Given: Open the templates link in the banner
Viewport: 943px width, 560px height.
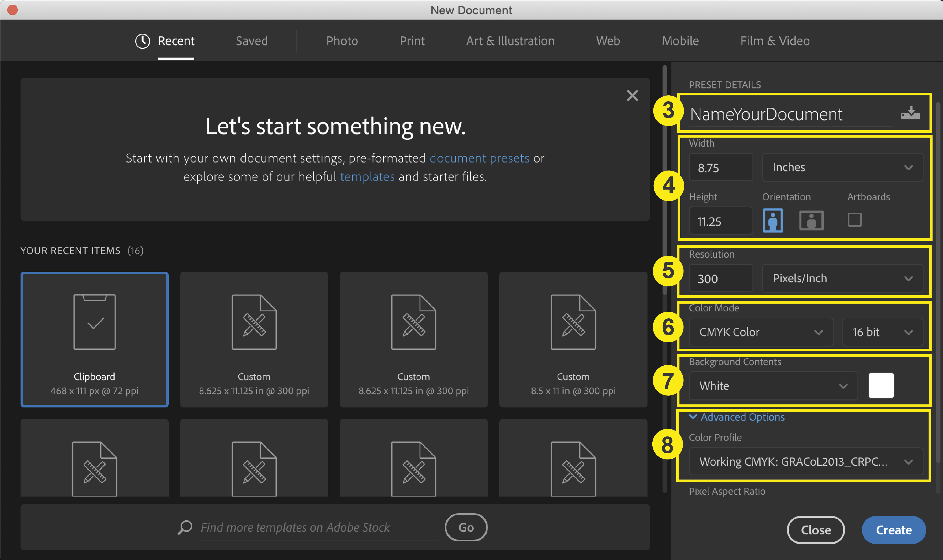Looking at the screenshot, I should [367, 176].
